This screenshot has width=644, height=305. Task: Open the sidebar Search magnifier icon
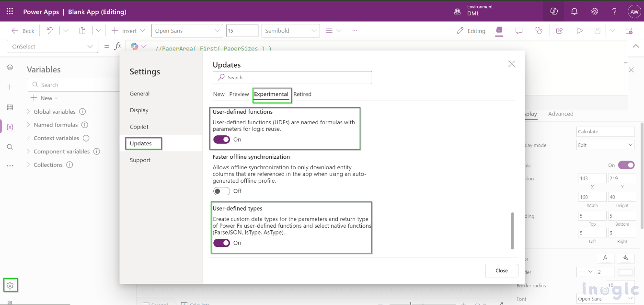(x=10, y=147)
